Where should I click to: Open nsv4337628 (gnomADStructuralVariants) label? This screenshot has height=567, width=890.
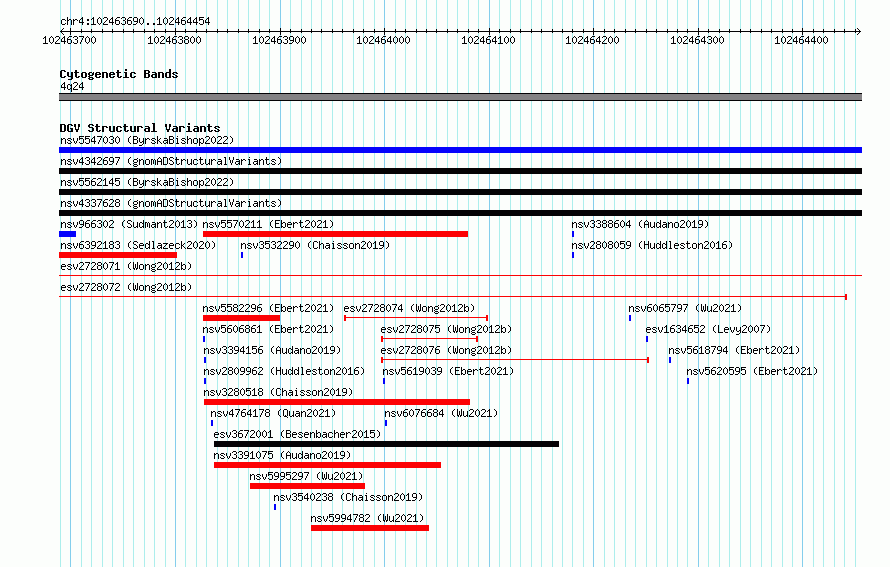coord(171,203)
